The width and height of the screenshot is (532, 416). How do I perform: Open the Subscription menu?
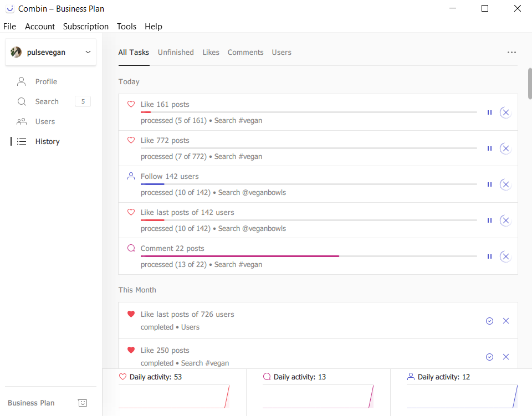pos(86,27)
